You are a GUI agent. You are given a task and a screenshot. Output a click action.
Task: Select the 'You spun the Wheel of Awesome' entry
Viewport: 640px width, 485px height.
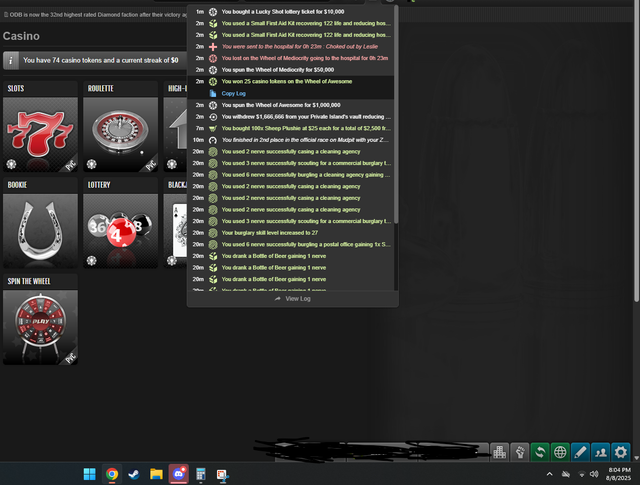click(291, 105)
